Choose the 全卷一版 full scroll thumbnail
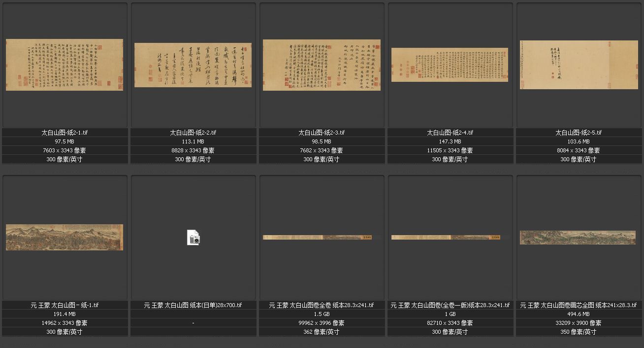Image resolution: width=644 pixels, height=348 pixels. click(x=450, y=237)
